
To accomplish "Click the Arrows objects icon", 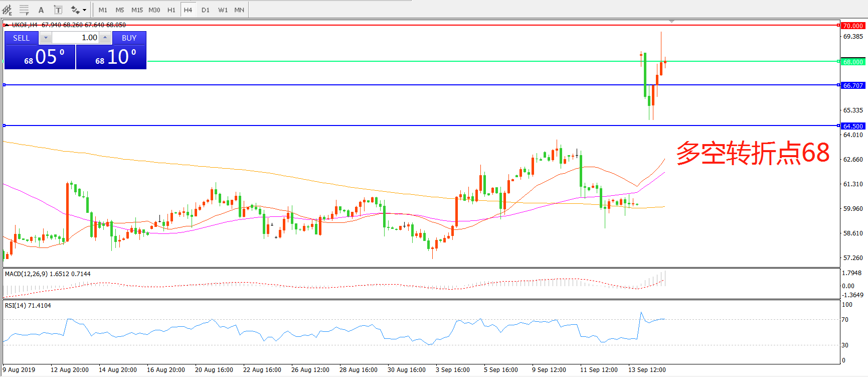I will 75,10.
